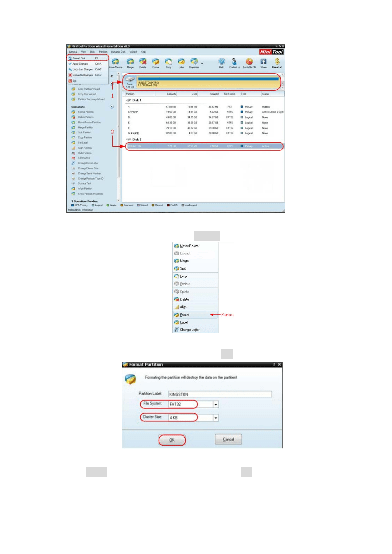The image size is (392, 554).
Task: Click the File System column header
Action: 230,94
